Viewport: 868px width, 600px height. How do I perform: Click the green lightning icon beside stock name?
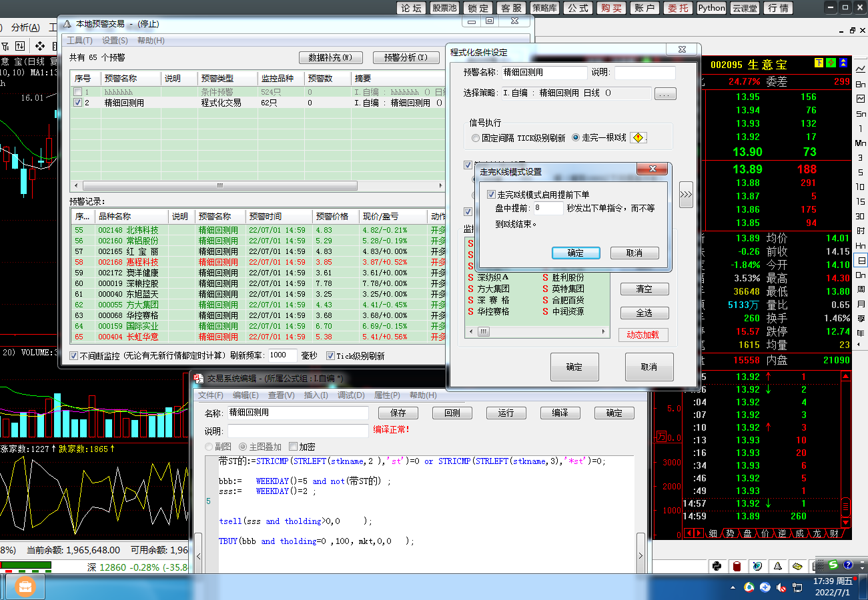[x=831, y=63]
